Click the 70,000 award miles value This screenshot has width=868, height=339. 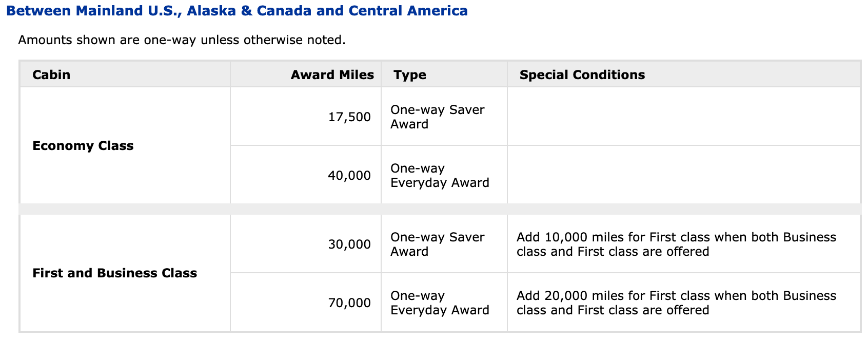point(349,303)
